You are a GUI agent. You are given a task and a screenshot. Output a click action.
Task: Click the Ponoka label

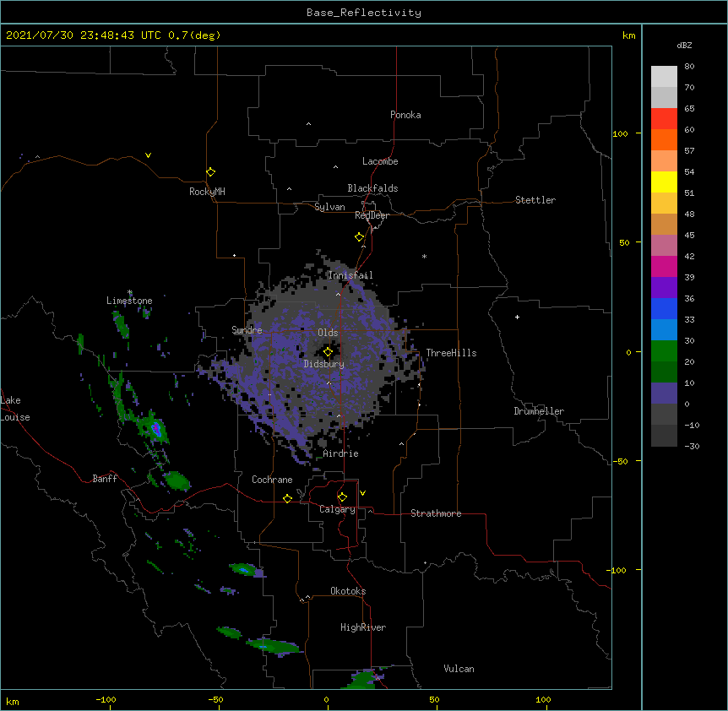coord(405,115)
